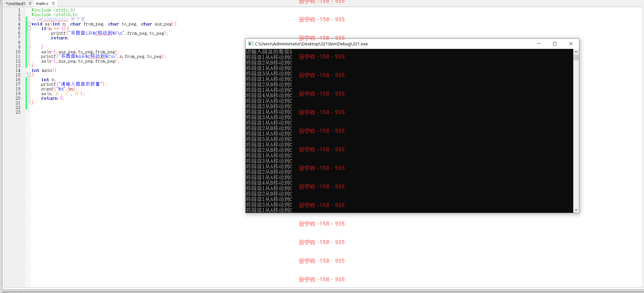Click the printf line with 将圆盘1从%c
This screenshot has width=644, height=293.
pos(109,33)
